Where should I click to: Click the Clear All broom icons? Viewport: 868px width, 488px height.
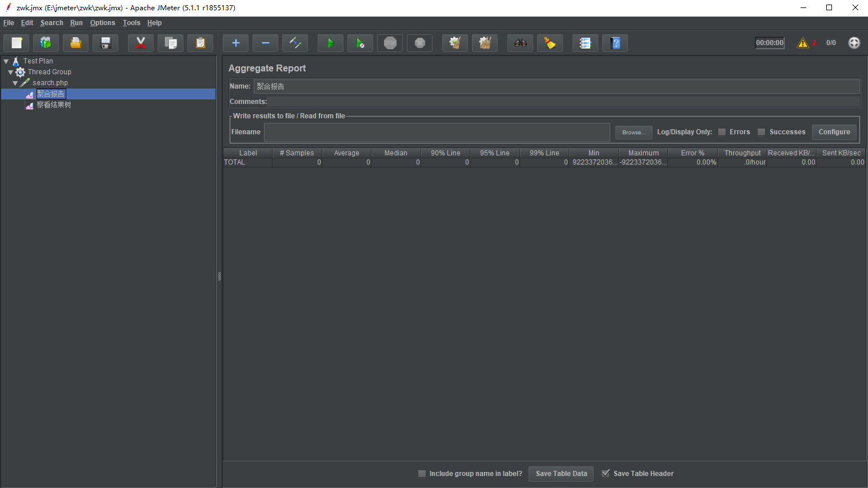pyautogui.click(x=485, y=43)
